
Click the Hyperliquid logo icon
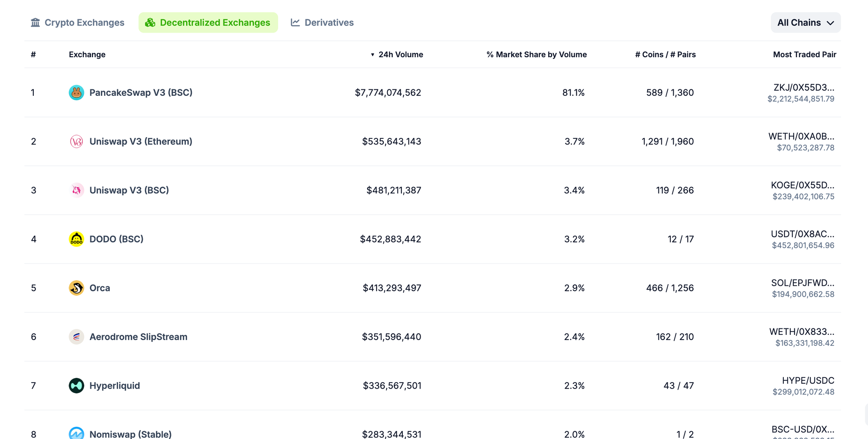(x=76, y=386)
